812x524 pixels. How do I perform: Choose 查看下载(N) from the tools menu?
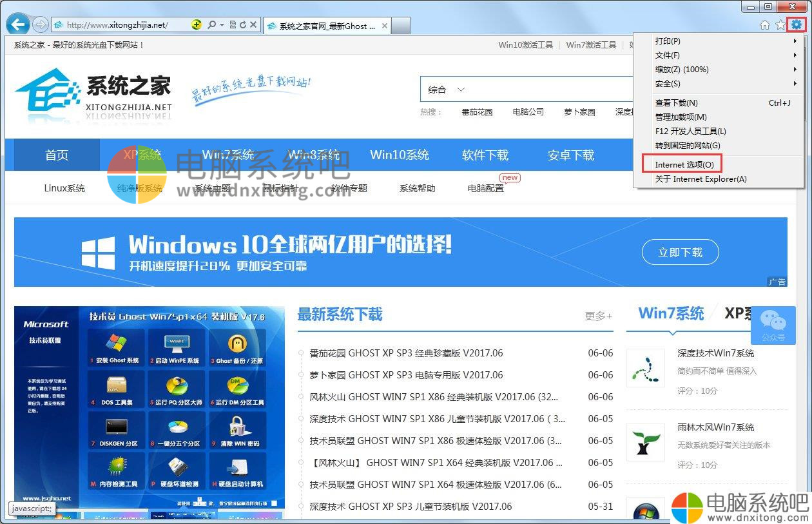[719, 103]
